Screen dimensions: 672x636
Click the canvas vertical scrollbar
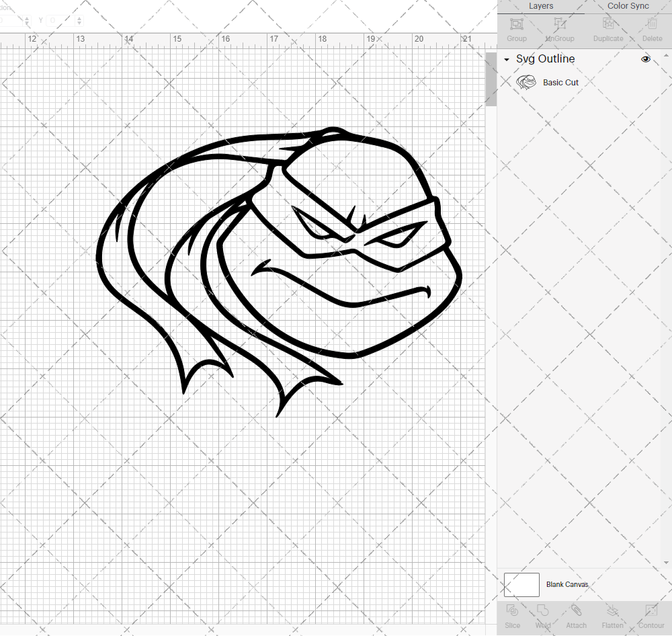pyautogui.click(x=490, y=79)
